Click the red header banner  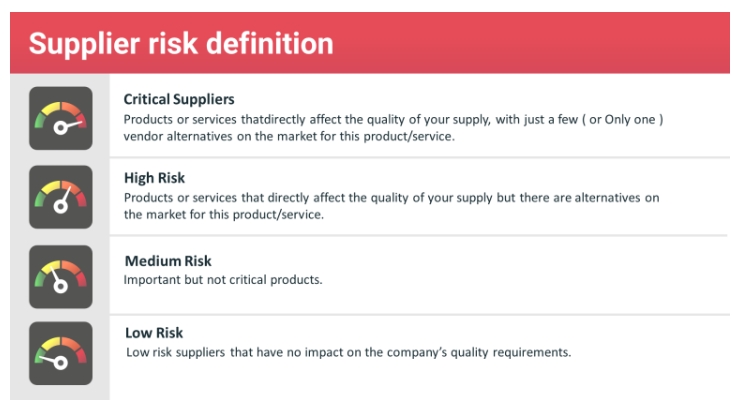coord(370,43)
